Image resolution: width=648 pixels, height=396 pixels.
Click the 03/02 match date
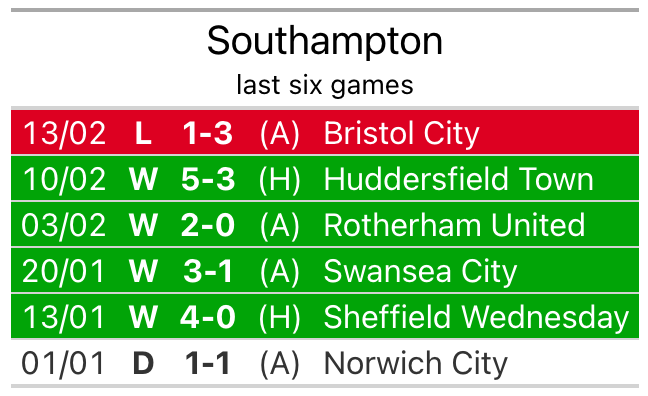click(64, 225)
